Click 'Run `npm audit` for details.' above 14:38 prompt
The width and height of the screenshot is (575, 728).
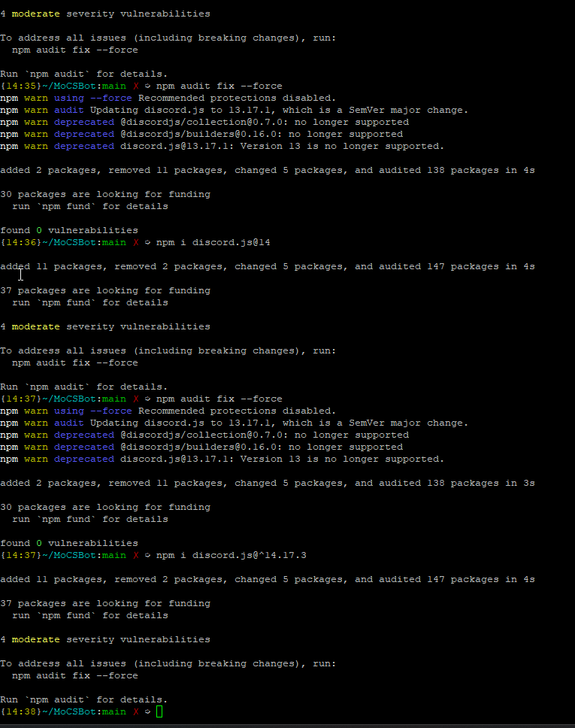pos(83,699)
